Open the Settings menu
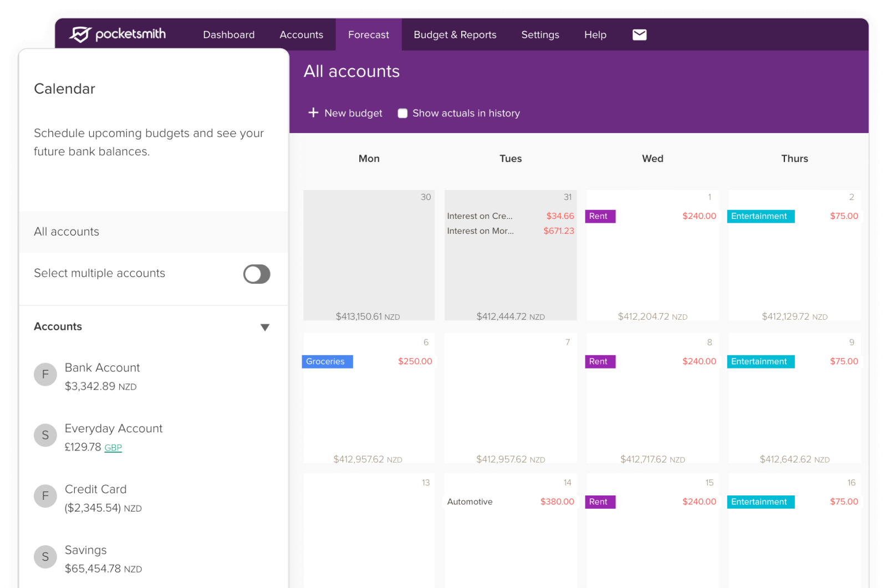The image size is (887, 588). 540,35
